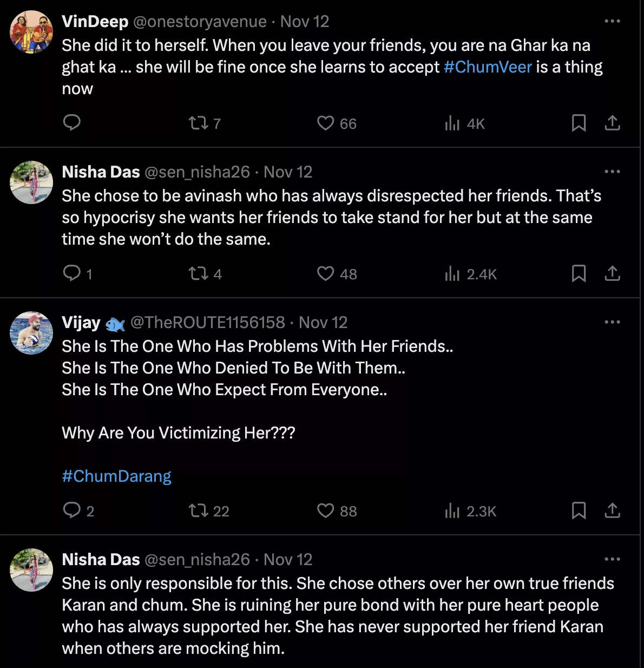This screenshot has width=644, height=668.
Task: Open the #ChumDarang hashtag link
Action: 116,476
